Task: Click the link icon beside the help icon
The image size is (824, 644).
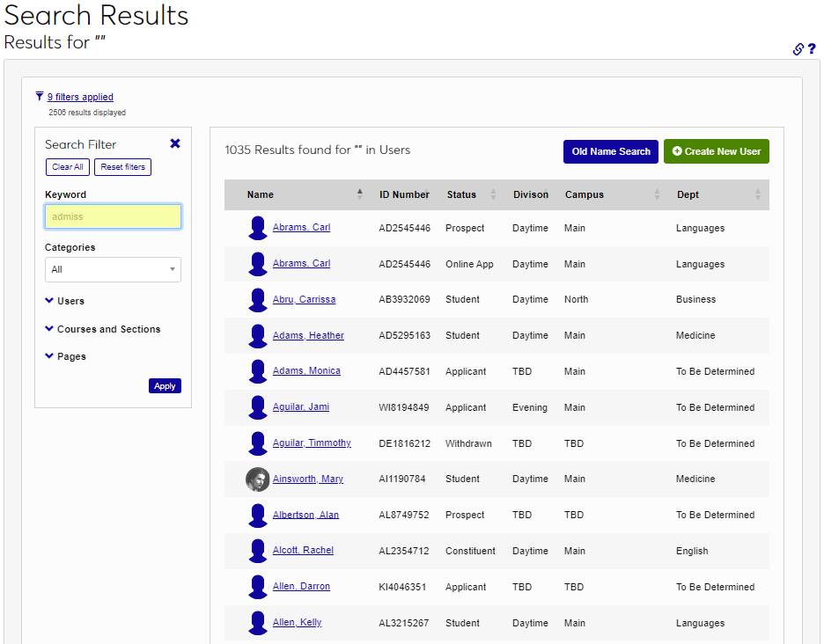Action: (x=798, y=49)
